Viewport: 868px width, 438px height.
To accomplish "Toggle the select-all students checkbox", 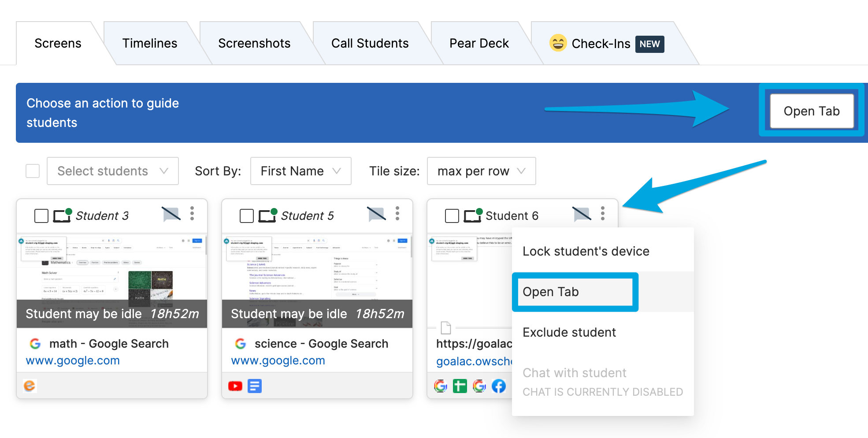I will click(33, 171).
